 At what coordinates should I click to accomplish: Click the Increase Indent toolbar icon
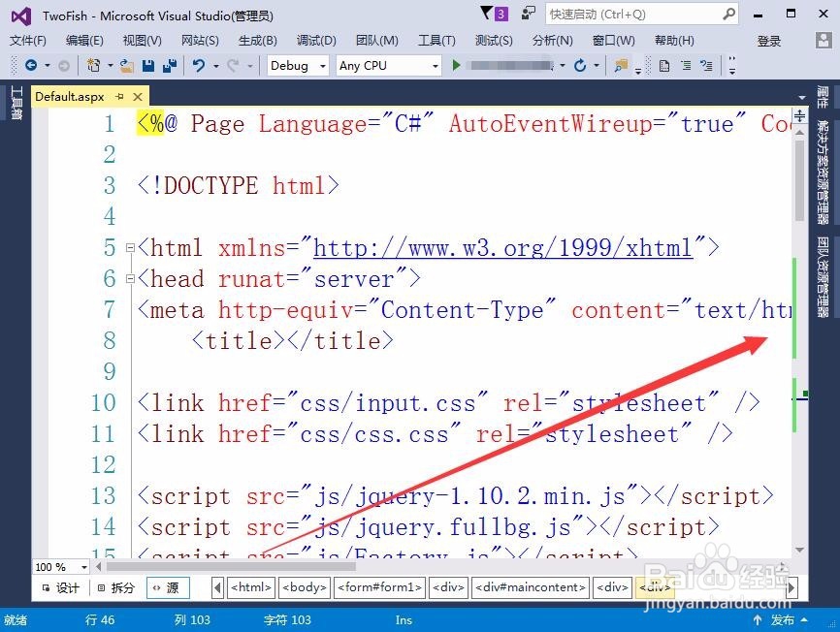tap(686, 66)
